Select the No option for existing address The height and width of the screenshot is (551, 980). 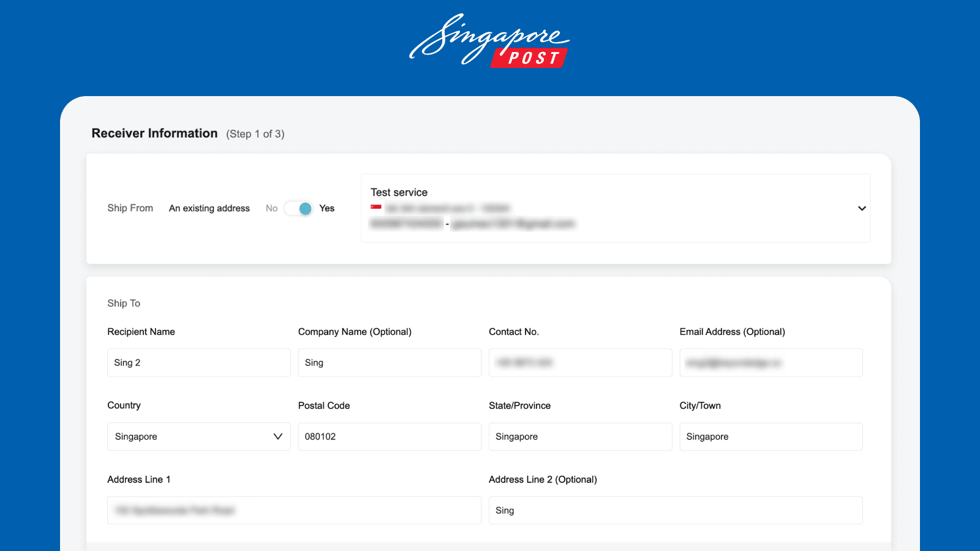[271, 208]
